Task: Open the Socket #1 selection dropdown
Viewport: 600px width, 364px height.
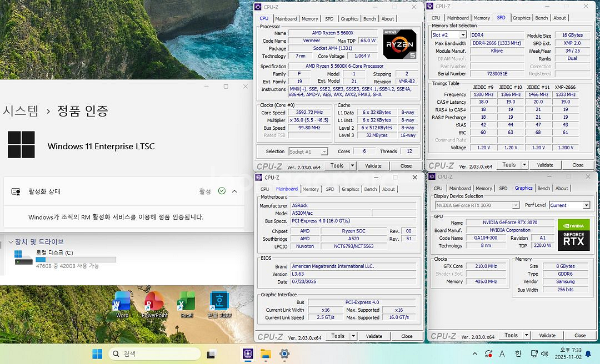Action: tap(308, 151)
